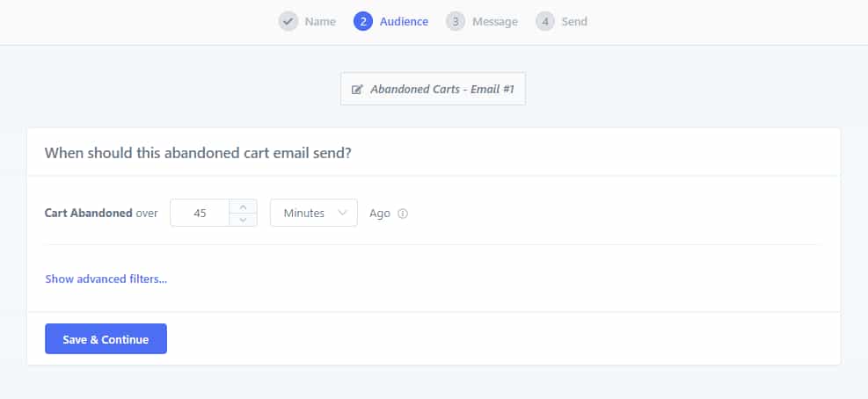Go to the Name step label
The width and height of the screenshot is (868, 399).
pyautogui.click(x=320, y=22)
